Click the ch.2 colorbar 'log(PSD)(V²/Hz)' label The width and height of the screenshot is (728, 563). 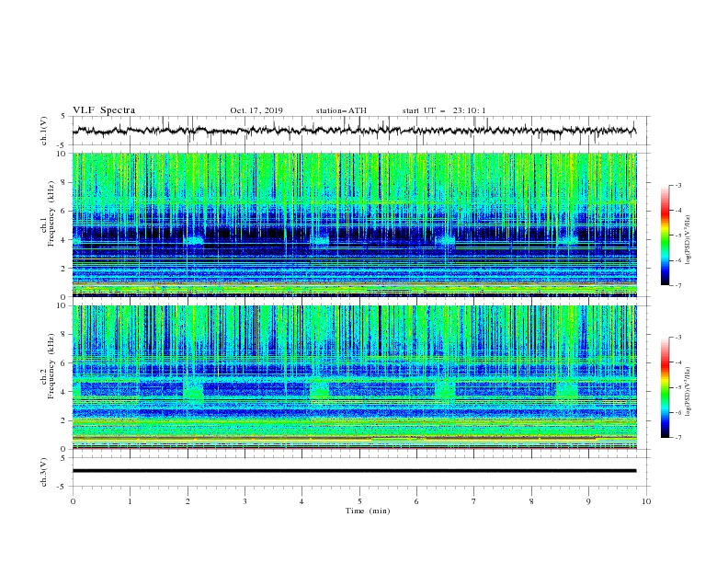pos(688,391)
